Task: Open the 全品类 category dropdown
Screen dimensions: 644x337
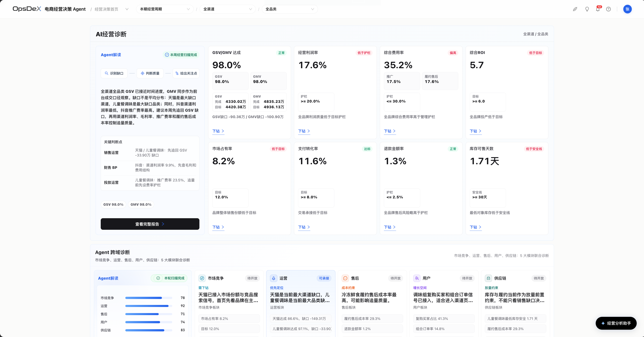Action: click(290, 9)
